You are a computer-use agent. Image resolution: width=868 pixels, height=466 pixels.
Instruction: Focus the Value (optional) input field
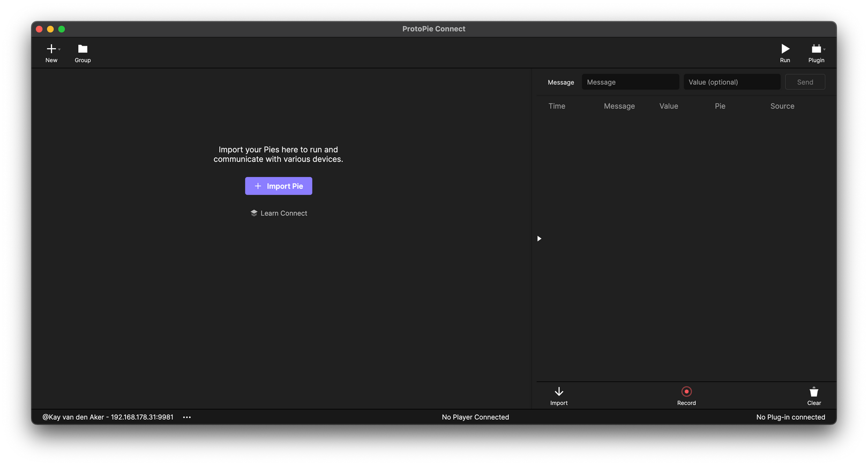731,82
